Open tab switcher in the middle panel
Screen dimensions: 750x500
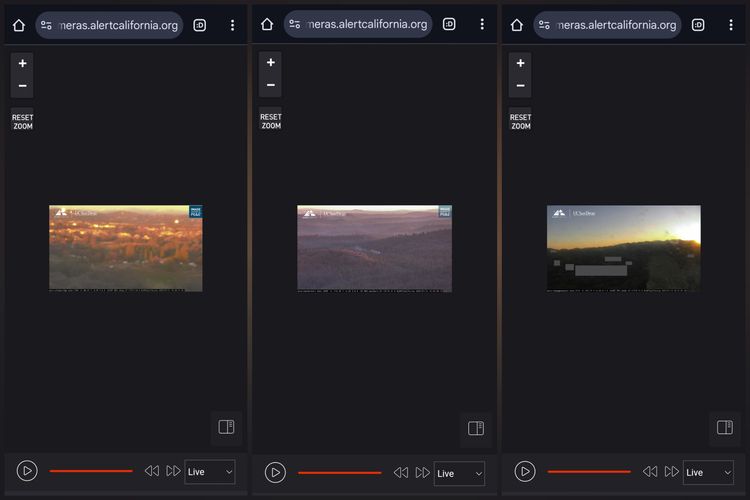pyautogui.click(x=449, y=25)
